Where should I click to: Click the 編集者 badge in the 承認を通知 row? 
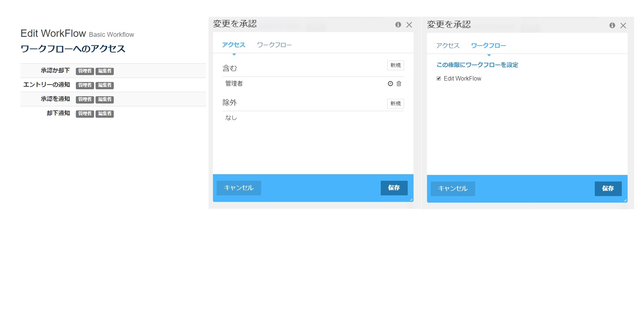[x=105, y=99]
